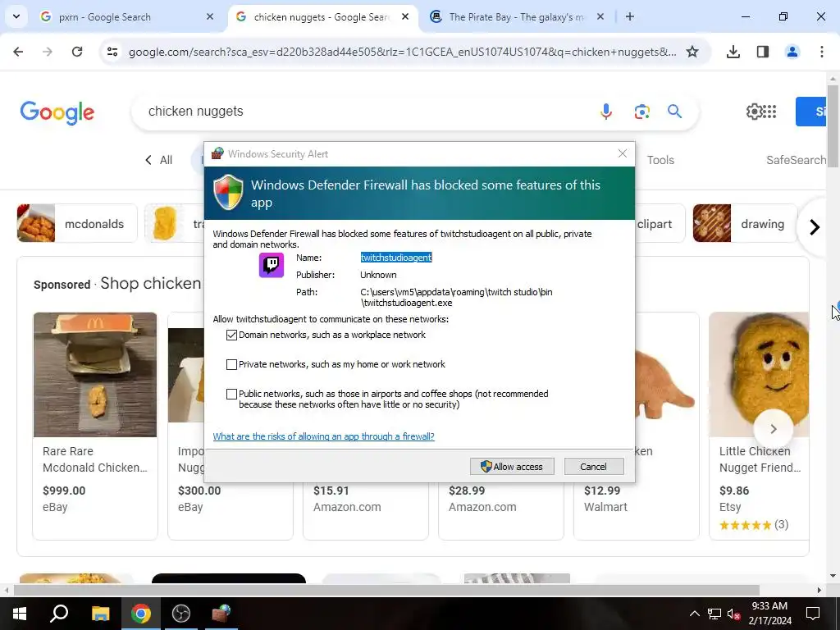This screenshot has height=630, width=840.
Task: Open OBS Studio from taskbar
Action: (x=181, y=614)
